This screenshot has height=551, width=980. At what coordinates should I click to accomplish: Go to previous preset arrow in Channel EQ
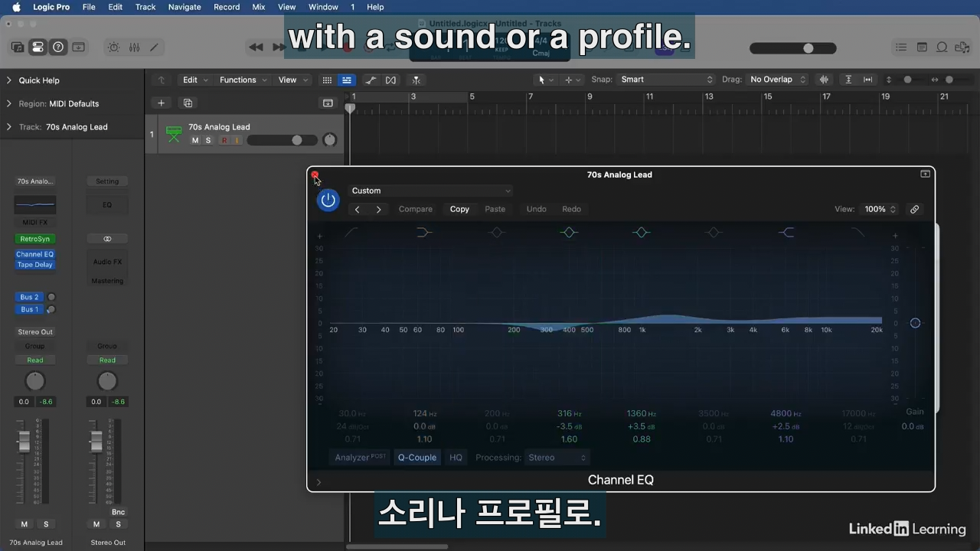tap(357, 209)
